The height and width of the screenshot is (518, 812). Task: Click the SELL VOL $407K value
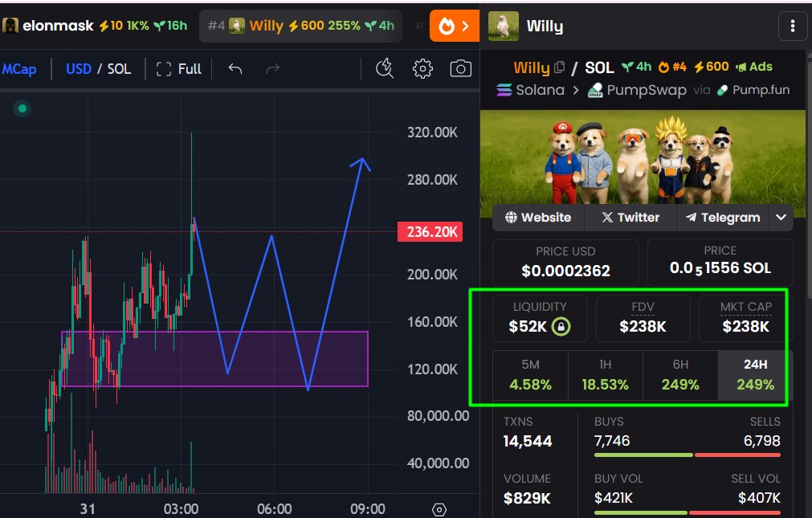[759, 498]
